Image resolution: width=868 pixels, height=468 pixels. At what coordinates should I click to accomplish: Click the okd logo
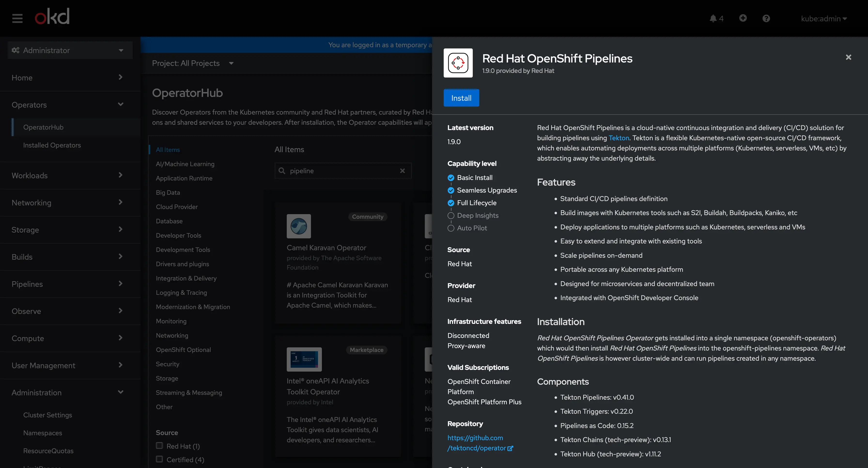[52, 16]
